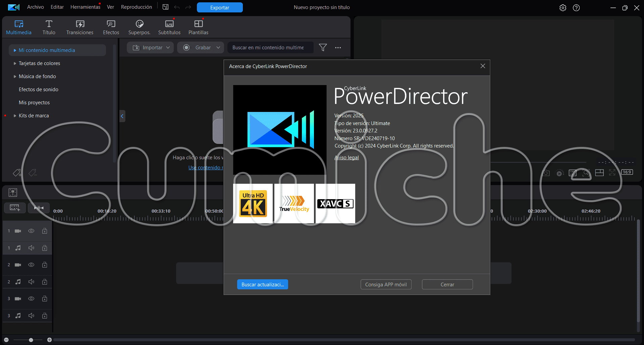Open the Archivo menu
This screenshot has width=644, height=345.
[36, 7]
